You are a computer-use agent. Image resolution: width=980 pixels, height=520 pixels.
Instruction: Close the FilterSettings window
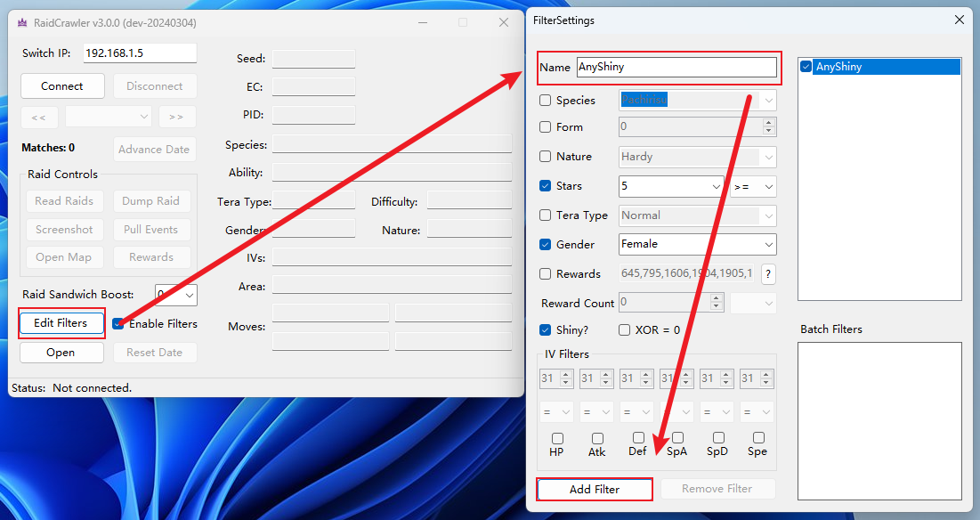[x=960, y=20]
